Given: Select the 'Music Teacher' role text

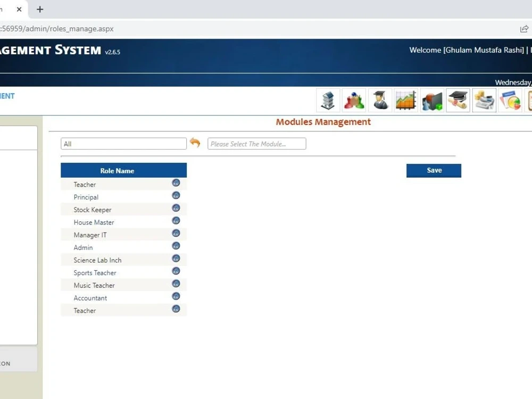Looking at the screenshot, I should 94,285.
